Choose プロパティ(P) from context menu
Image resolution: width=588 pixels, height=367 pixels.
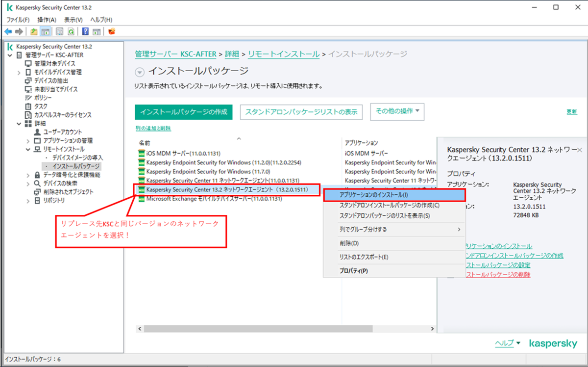[x=394, y=271]
